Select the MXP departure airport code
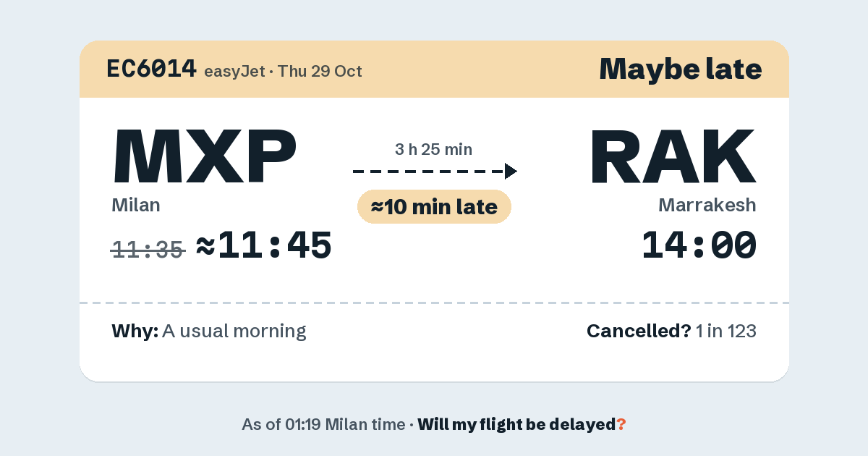Image resolution: width=868 pixels, height=456 pixels. [205, 156]
